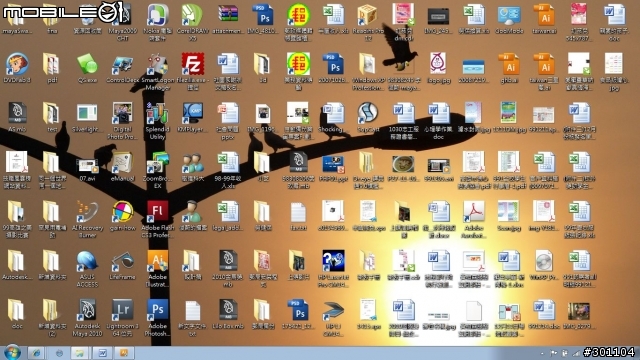Open the Reactis Pro shortcut

pos(368,22)
